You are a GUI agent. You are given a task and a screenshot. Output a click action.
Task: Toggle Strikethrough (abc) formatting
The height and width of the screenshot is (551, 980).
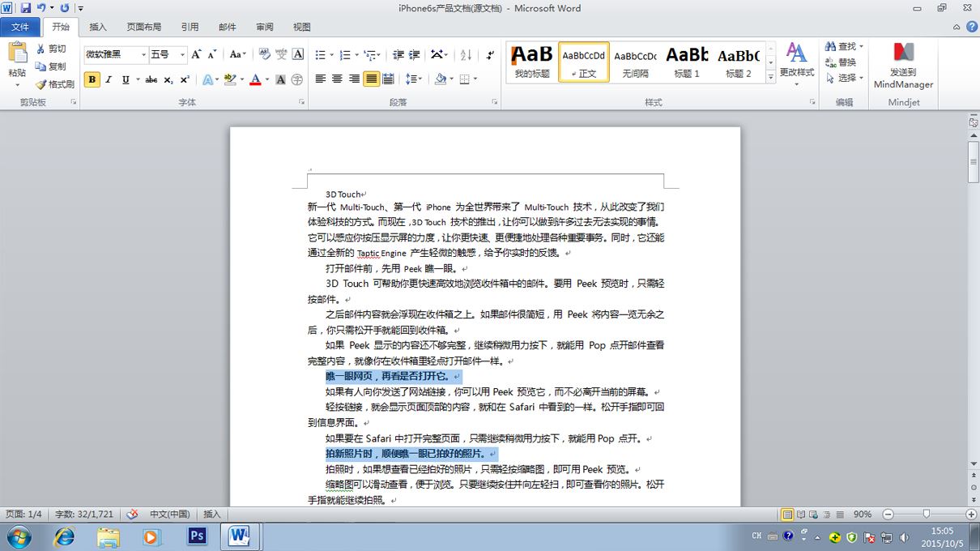pos(151,79)
